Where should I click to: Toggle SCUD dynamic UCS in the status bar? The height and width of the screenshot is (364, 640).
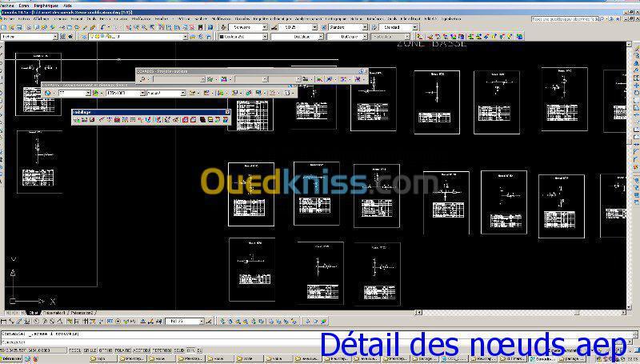(179, 350)
